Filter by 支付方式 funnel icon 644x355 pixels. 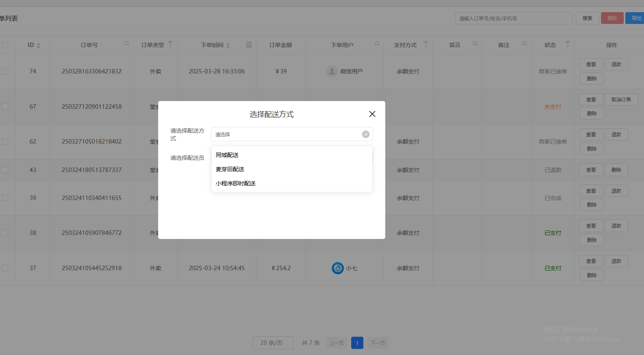[x=425, y=44]
